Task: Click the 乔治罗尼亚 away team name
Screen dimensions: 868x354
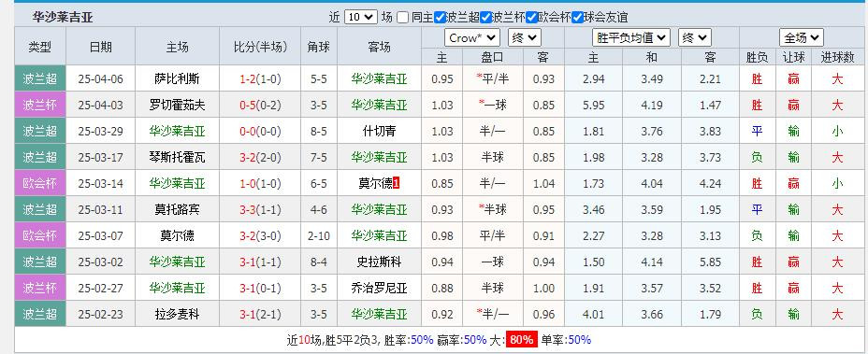Action: pos(379,289)
